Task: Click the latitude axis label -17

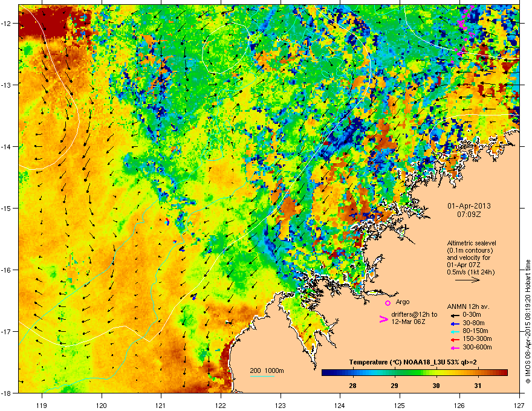Action: point(7,331)
